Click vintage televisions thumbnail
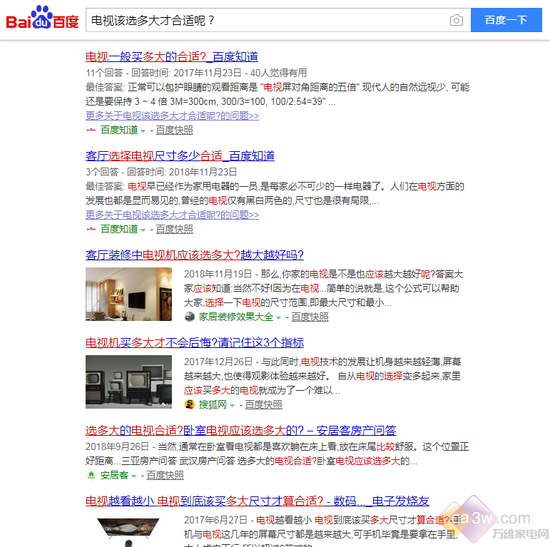 (129, 382)
